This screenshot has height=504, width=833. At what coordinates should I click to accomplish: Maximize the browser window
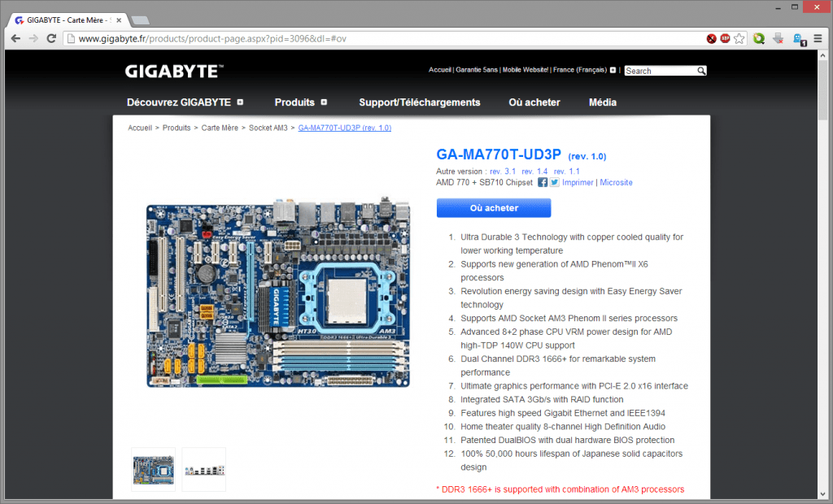795,7
